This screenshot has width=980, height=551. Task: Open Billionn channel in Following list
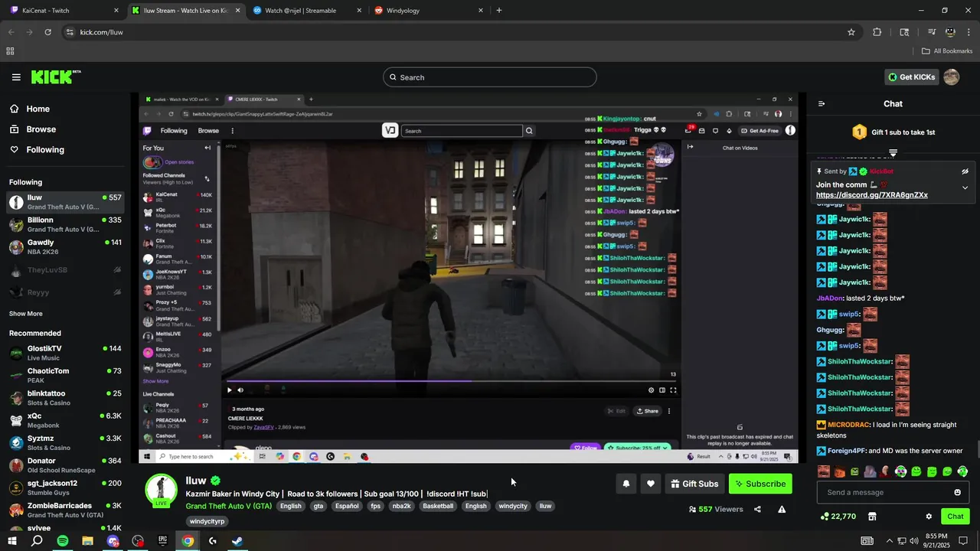pyautogui.click(x=65, y=224)
